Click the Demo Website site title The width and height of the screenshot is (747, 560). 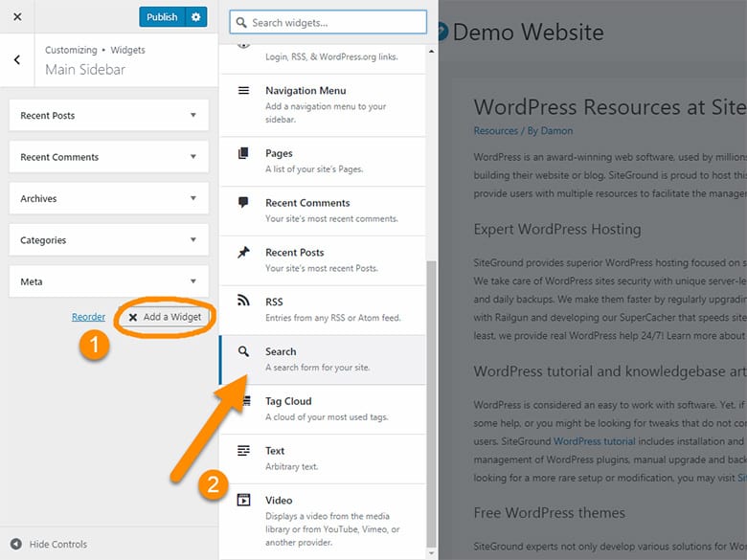(x=528, y=33)
